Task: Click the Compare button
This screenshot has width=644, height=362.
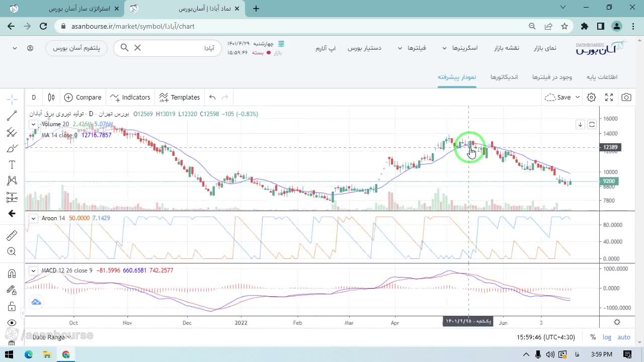Action: coord(83,97)
